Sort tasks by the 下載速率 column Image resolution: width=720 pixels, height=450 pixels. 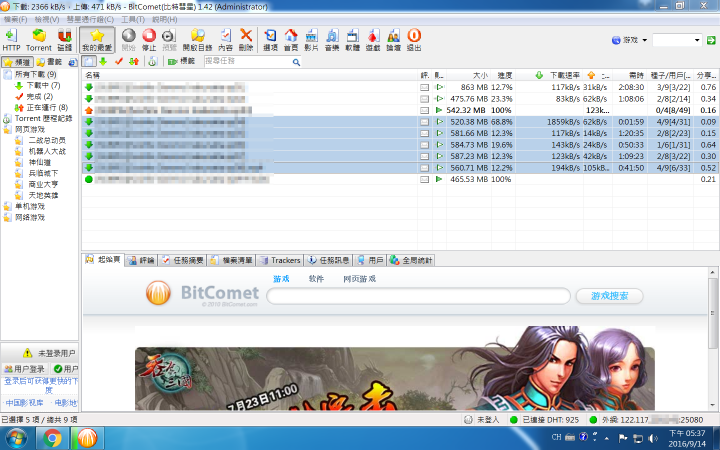pos(549,75)
